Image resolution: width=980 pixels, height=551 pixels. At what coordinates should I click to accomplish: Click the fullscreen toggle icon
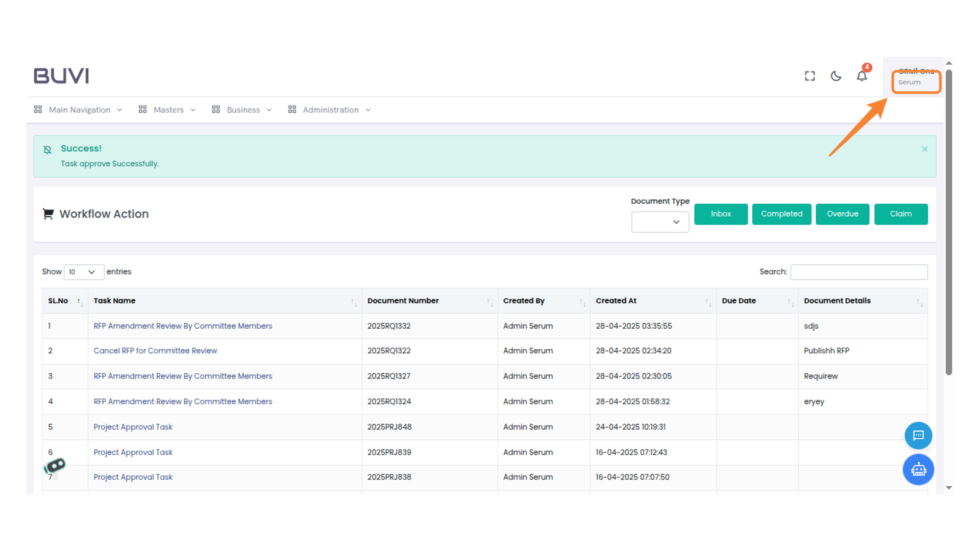[x=810, y=76]
